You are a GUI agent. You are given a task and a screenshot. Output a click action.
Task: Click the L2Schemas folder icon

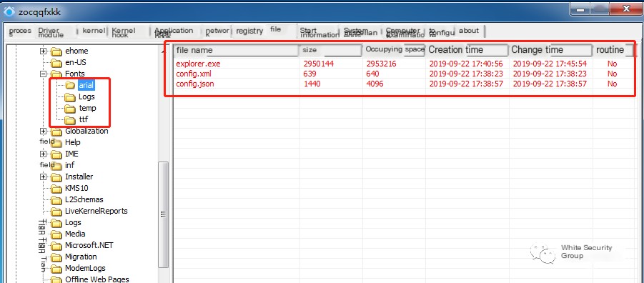tap(56, 200)
